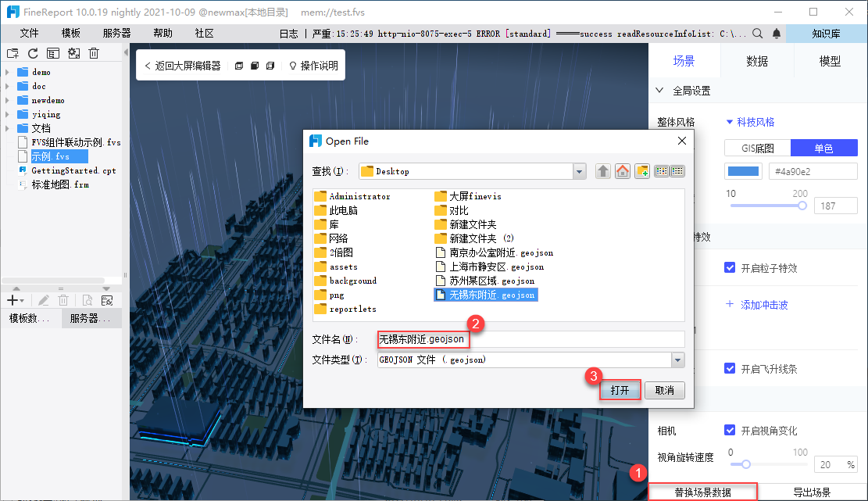The width and height of the screenshot is (868, 501).
Task: Collapse the 全局设置 section
Action: 659,90
